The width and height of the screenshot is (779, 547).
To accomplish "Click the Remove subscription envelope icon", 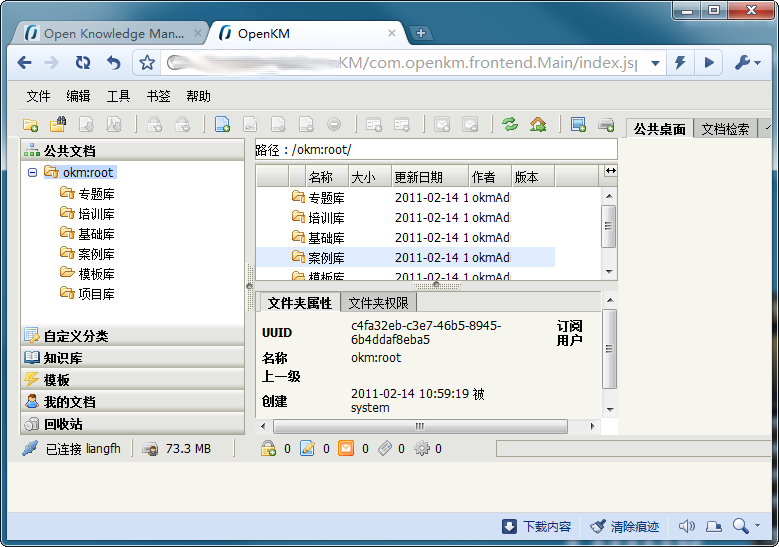I will pyautogui.click(x=469, y=124).
